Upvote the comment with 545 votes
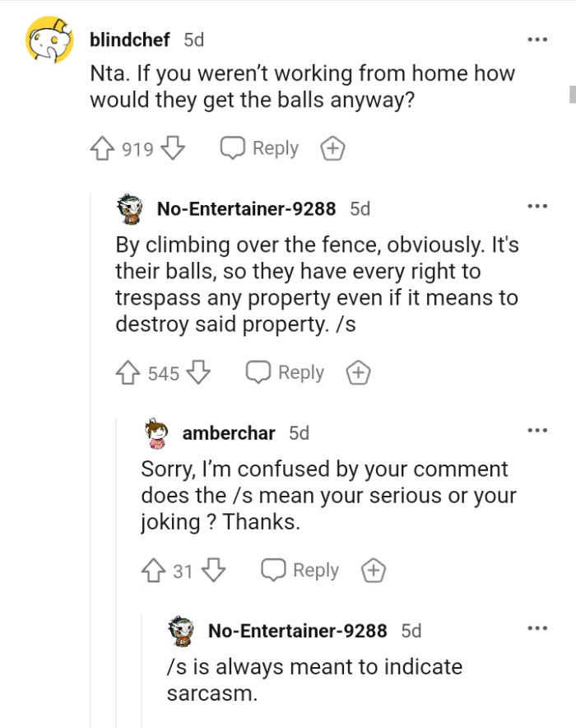The image size is (576, 728). tap(128, 373)
